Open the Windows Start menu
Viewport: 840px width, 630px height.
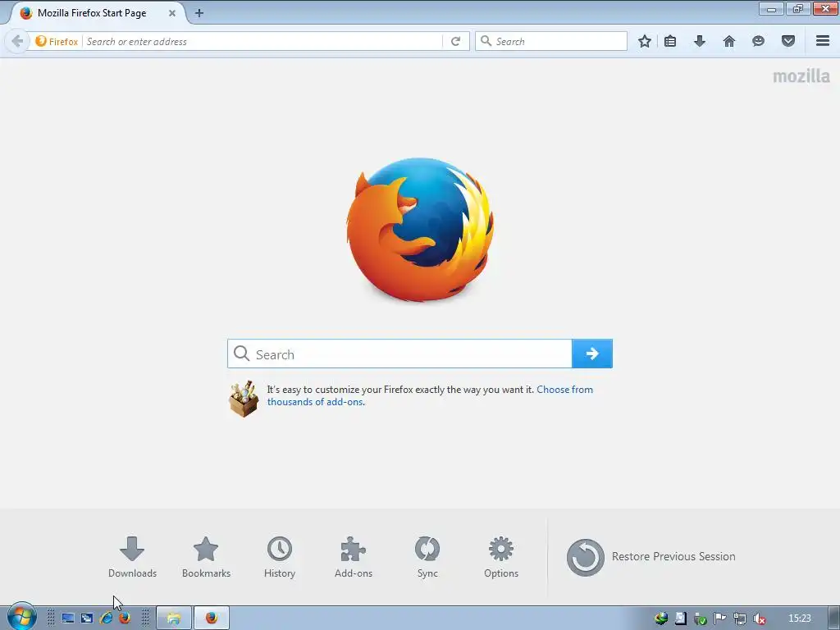(21, 617)
